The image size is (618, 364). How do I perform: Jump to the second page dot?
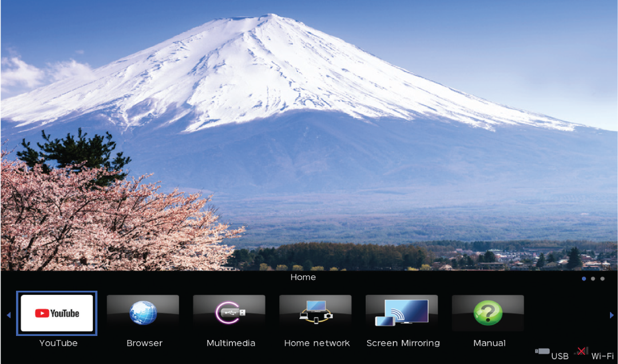[593, 279]
